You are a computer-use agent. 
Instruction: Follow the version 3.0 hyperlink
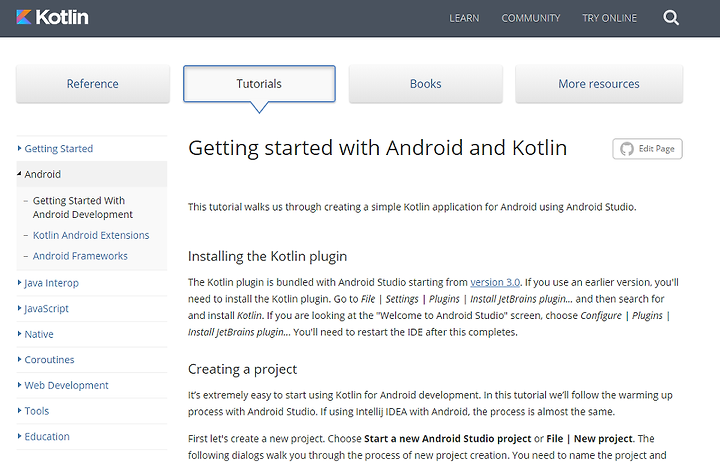[495, 282]
